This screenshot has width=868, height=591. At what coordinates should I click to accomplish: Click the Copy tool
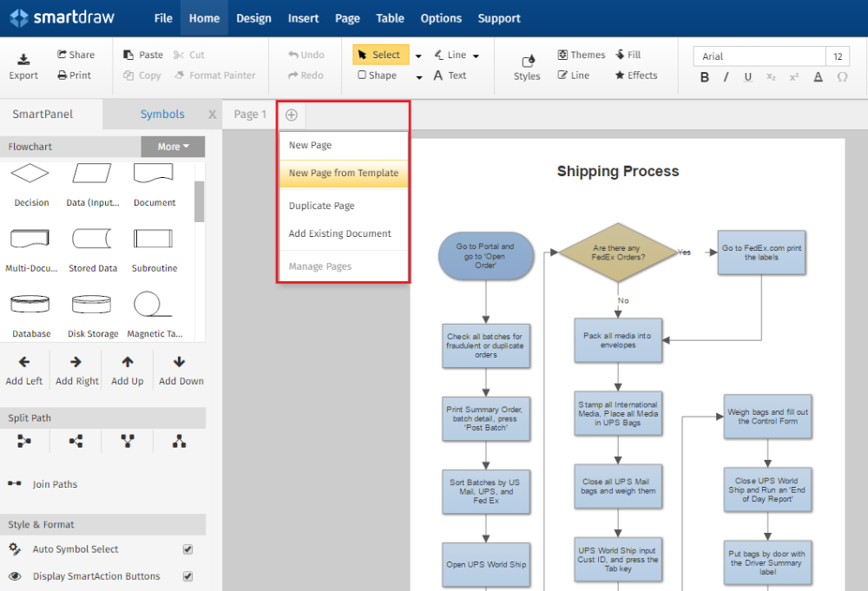[141, 76]
